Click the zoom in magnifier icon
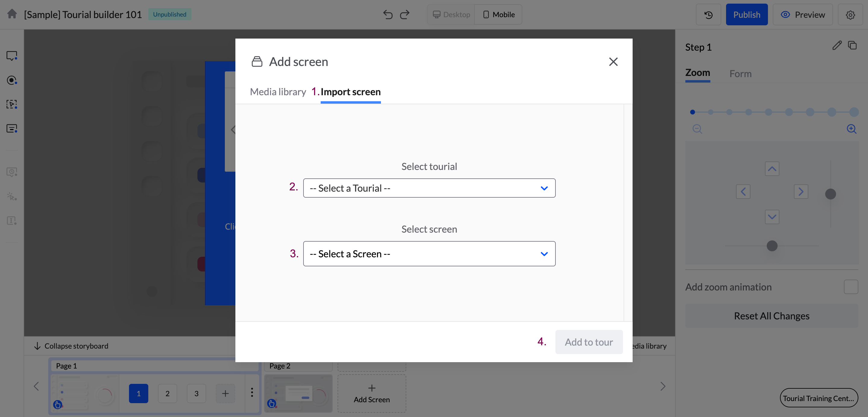This screenshot has width=868, height=417. point(851,129)
